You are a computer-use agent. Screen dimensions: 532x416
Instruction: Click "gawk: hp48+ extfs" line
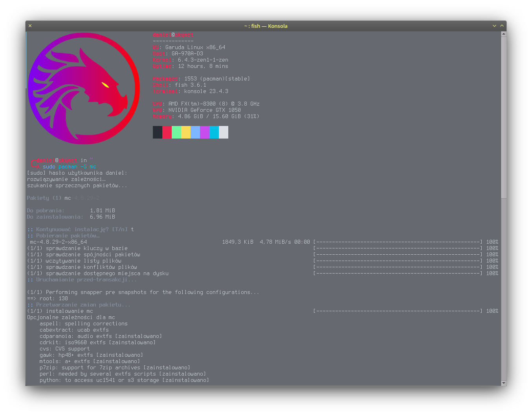[x=92, y=355]
